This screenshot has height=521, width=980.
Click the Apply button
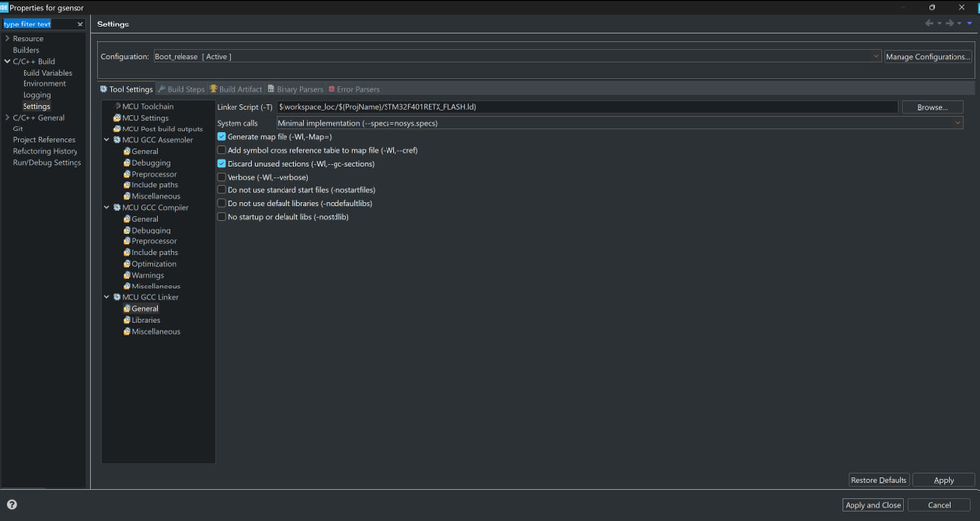[x=943, y=480]
